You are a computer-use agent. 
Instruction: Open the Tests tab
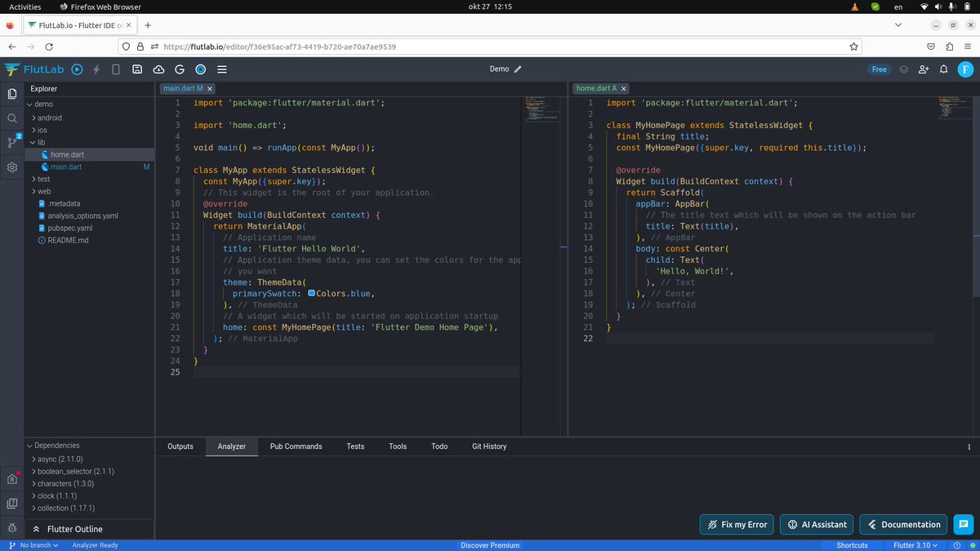coord(355,447)
